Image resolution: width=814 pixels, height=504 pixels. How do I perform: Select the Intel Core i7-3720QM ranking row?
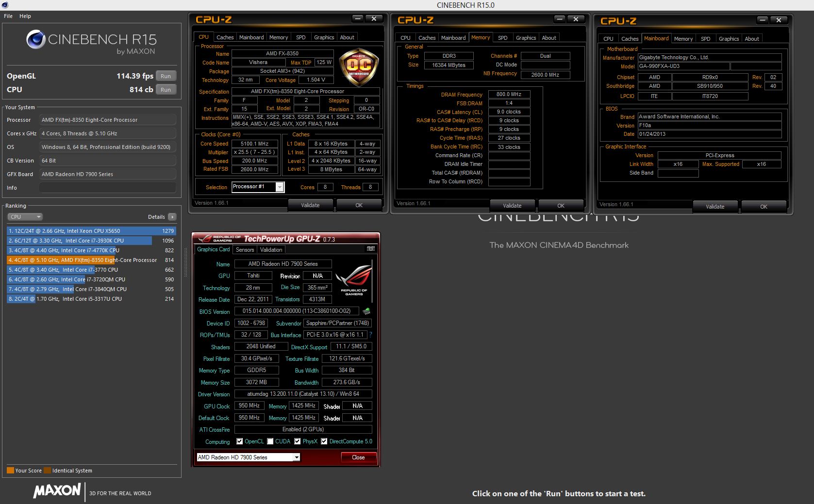point(91,279)
